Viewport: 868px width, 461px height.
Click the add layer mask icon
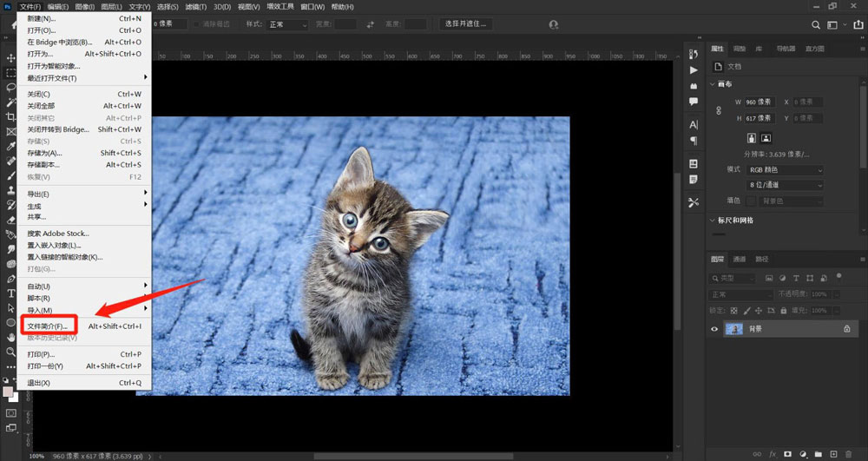[787, 453]
